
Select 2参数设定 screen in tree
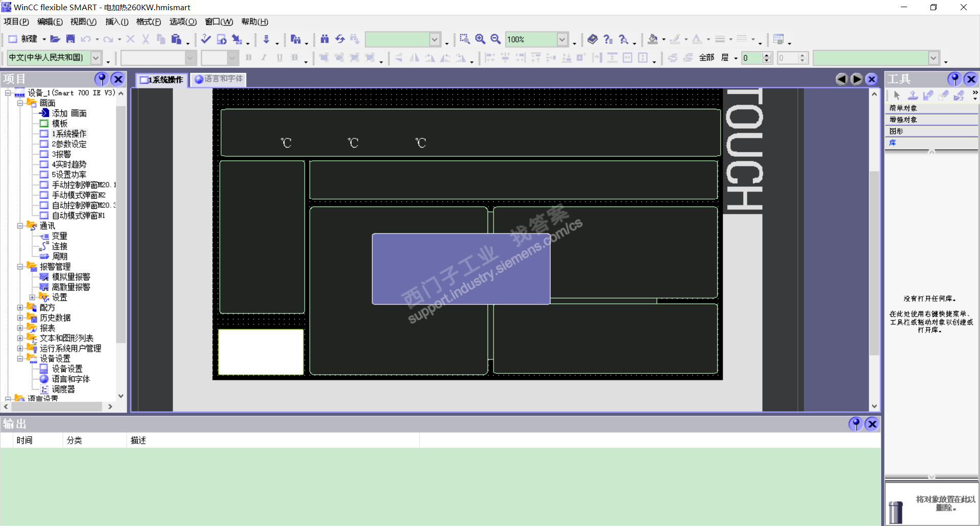[x=69, y=144]
